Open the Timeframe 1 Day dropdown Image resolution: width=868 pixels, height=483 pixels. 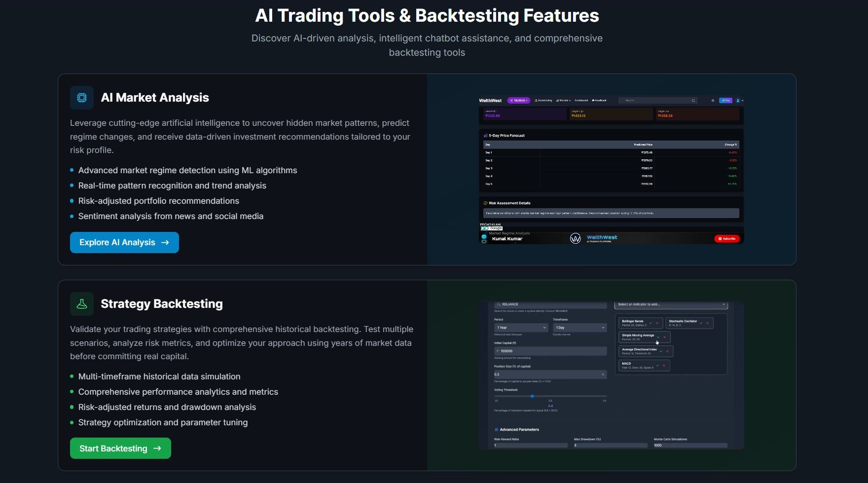point(580,328)
